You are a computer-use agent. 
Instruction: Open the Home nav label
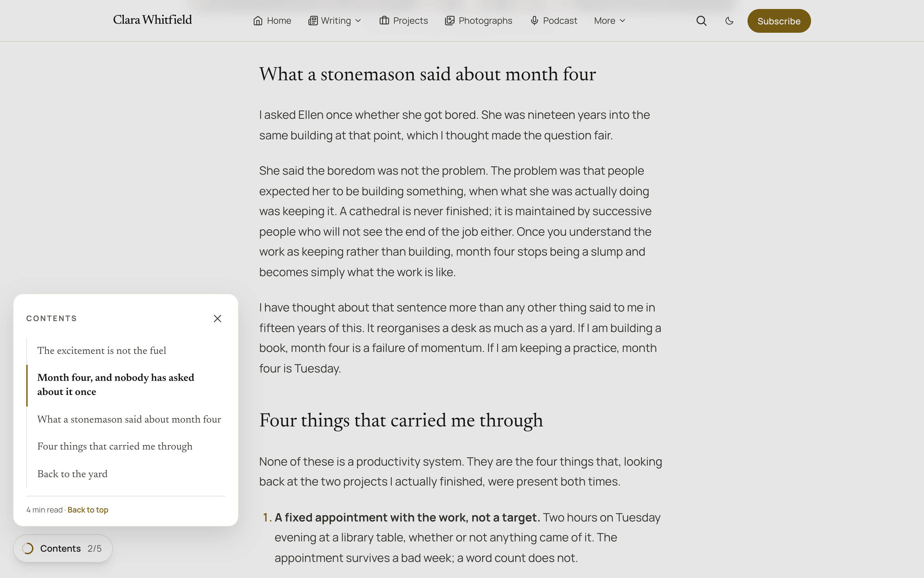point(279,21)
